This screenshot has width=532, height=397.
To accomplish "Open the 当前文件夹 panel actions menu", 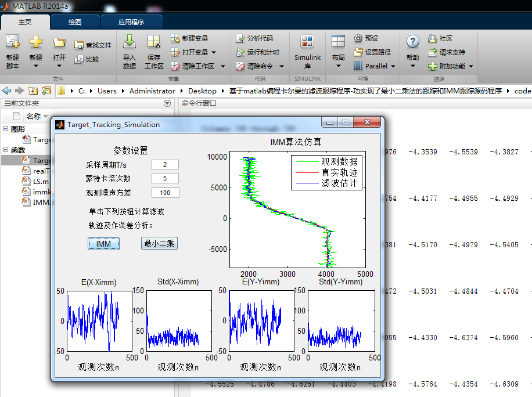I will (x=167, y=103).
